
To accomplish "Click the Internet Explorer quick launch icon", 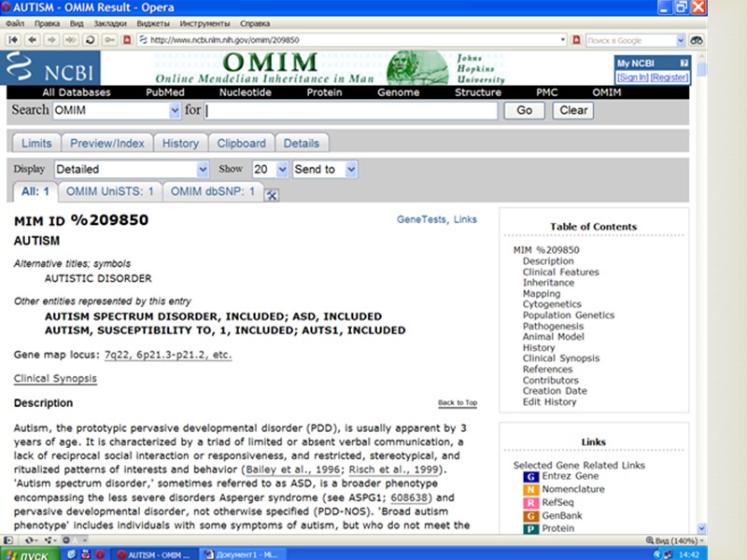I will tap(72, 554).
